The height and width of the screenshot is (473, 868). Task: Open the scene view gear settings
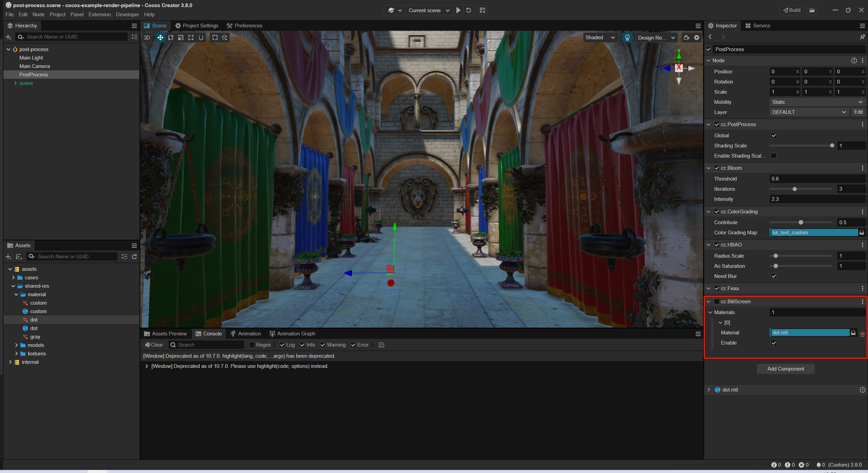pyautogui.click(x=697, y=38)
